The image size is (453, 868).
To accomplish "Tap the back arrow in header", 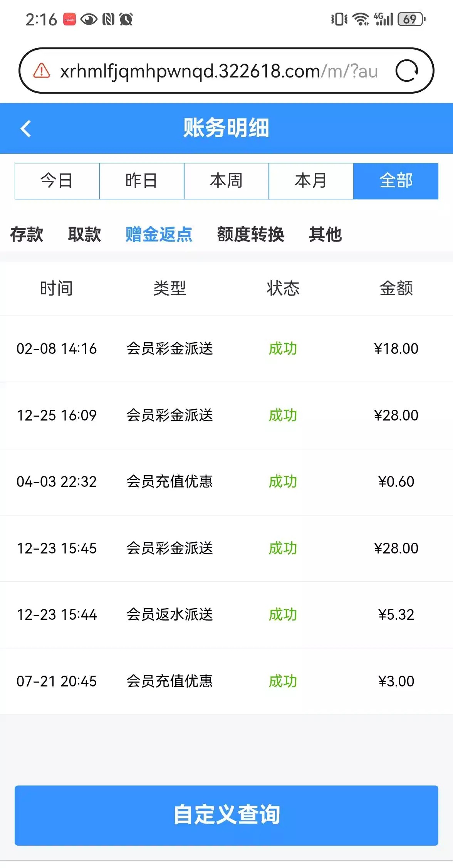I will coord(26,129).
